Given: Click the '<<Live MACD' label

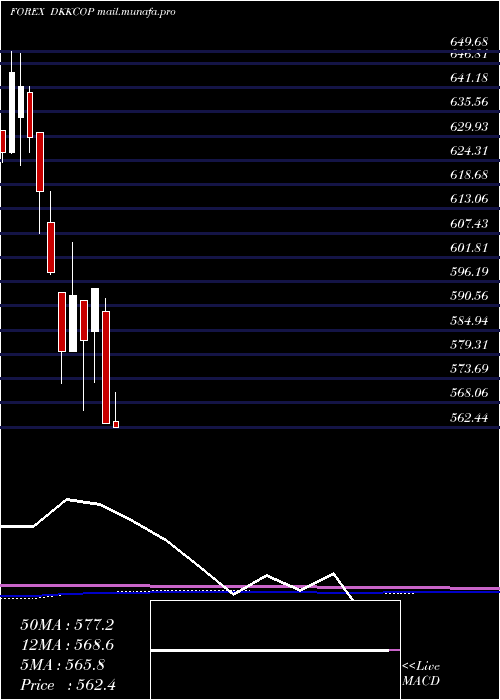Looking at the screenshot, I should click(x=421, y=674).
